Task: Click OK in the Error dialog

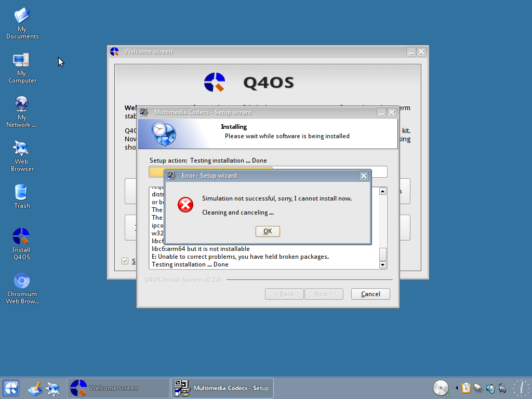Action: click(x=268, y=231)
